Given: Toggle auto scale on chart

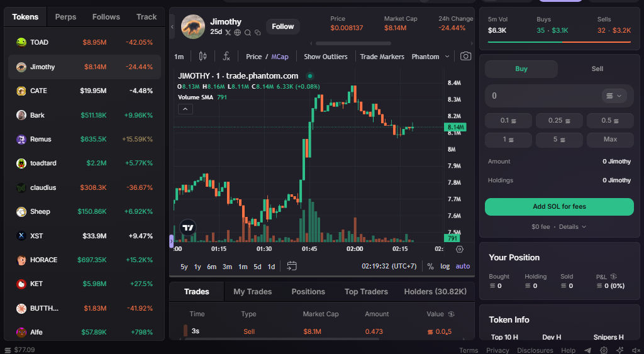Looking at the screenshot, I should [x=462, y=267].
